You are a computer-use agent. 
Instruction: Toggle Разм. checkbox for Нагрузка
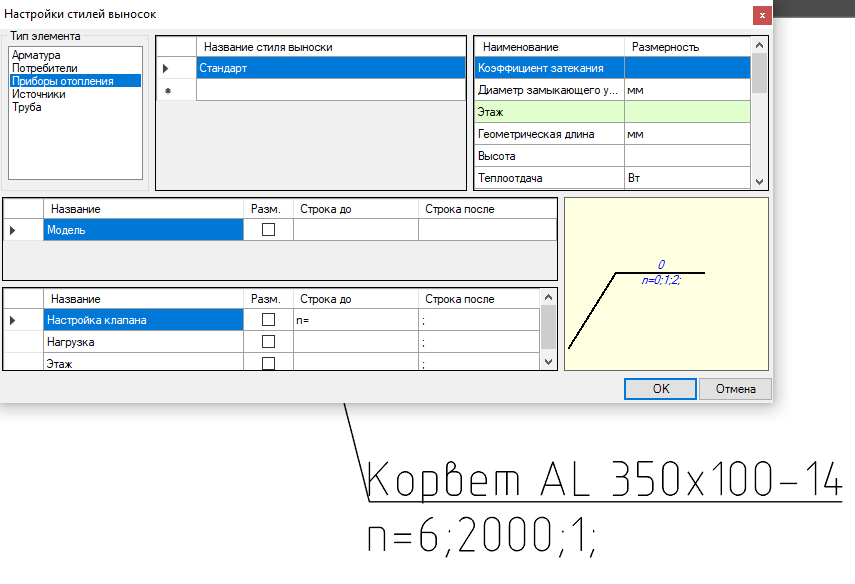[x=268, y=341]
